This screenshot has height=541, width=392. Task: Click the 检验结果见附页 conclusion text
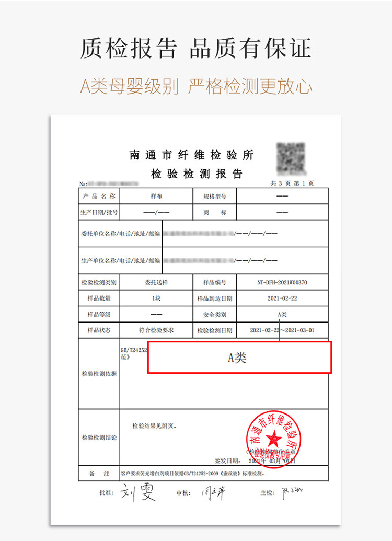click(155, 425)
